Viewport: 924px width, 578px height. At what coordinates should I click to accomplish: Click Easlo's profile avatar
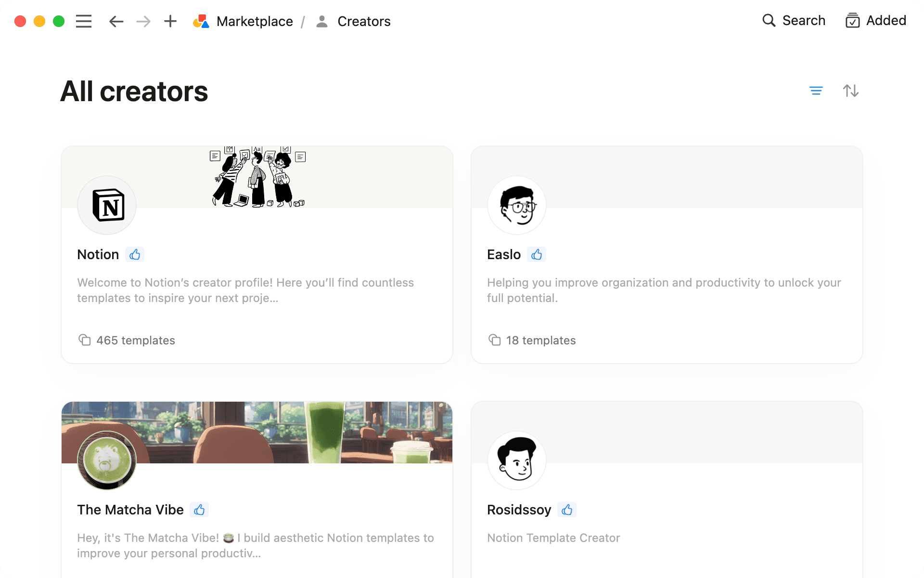[516, 205]
